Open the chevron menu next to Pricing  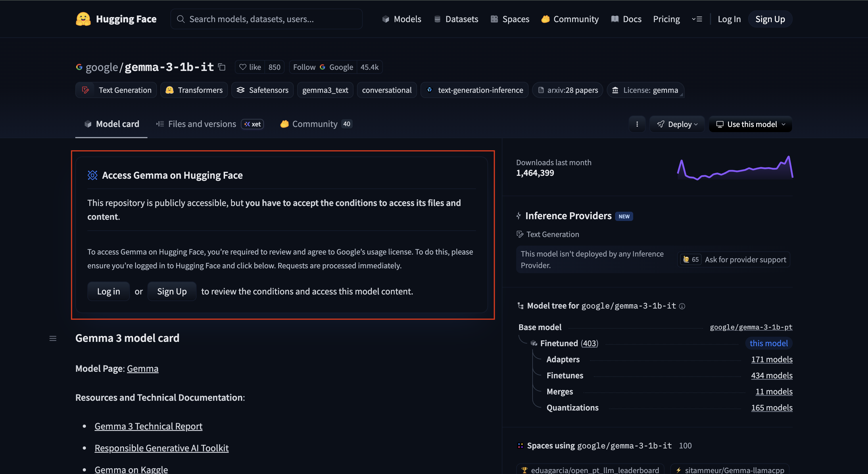[x=697, y=19]
